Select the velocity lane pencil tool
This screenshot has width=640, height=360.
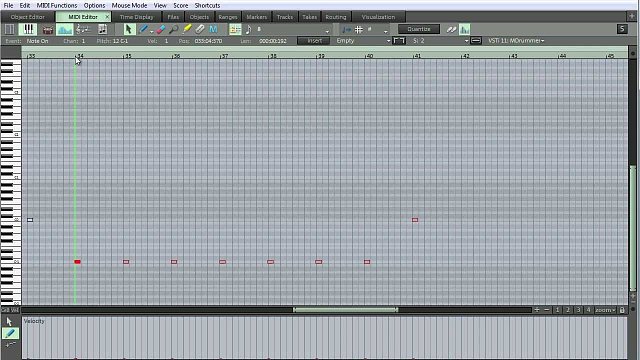[x=10, y=333]
